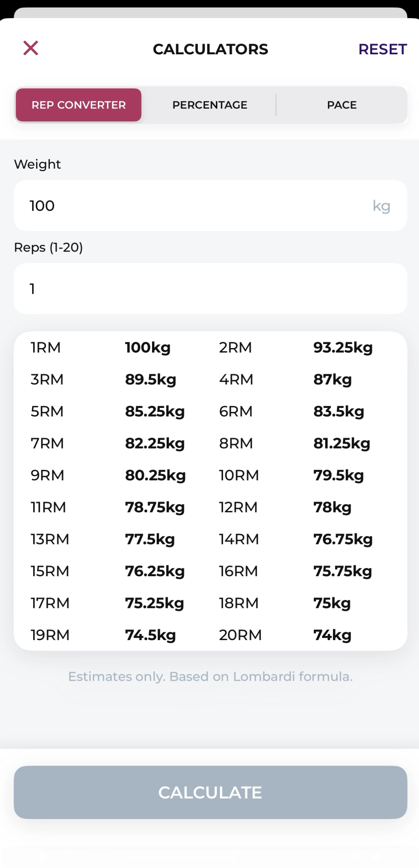
Task: Focus the Weight input field showing 100
Action: [210, 205]
